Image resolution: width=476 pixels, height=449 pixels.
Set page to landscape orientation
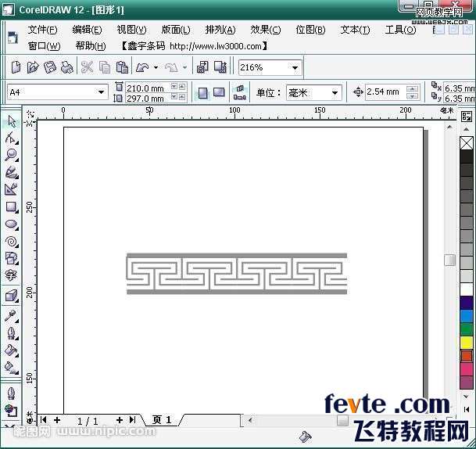pos(219,92)
